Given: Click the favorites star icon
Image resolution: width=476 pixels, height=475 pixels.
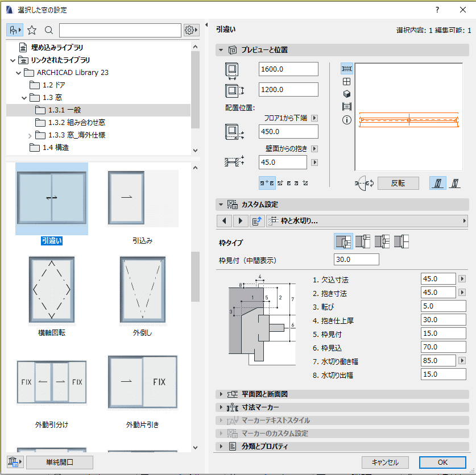Looking at the screenshot, I should [32, 30].
